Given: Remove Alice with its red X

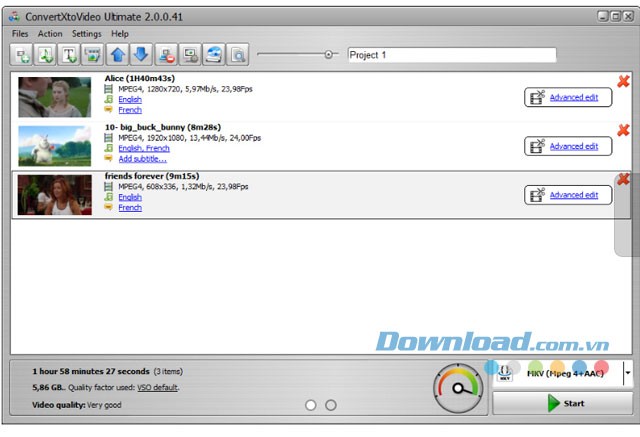Looking at the screenshot, I should (x=623, y=82).
